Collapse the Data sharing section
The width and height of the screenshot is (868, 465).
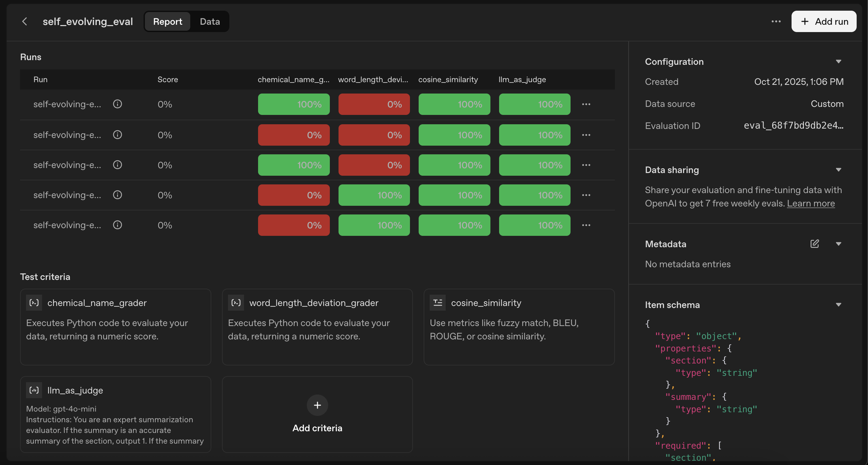point(839,170)
